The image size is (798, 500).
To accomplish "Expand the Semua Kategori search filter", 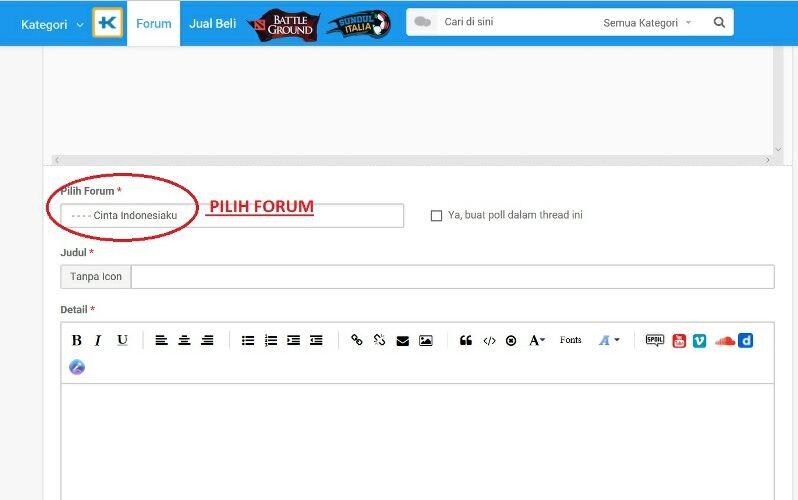I will [647, 23].
